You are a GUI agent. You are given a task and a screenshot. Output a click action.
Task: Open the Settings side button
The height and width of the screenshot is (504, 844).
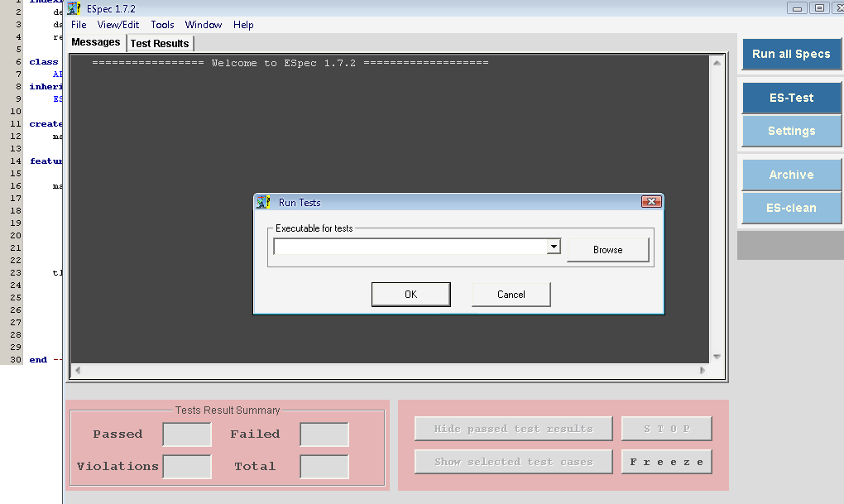point(791,131)
